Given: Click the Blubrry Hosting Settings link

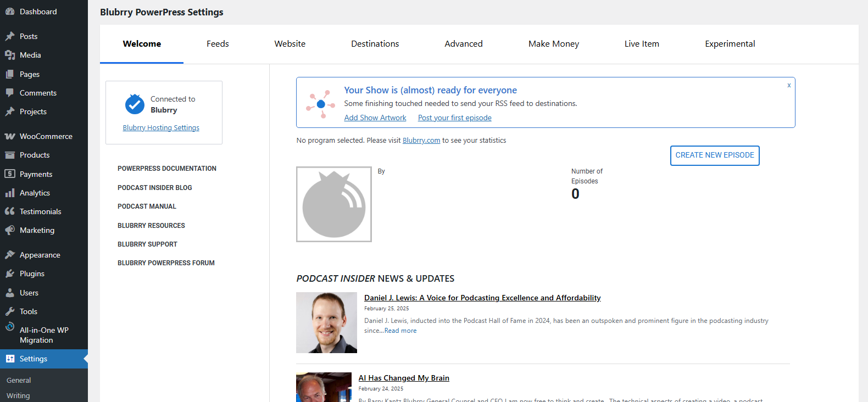Looking at the screenshot, I should 161,127.
